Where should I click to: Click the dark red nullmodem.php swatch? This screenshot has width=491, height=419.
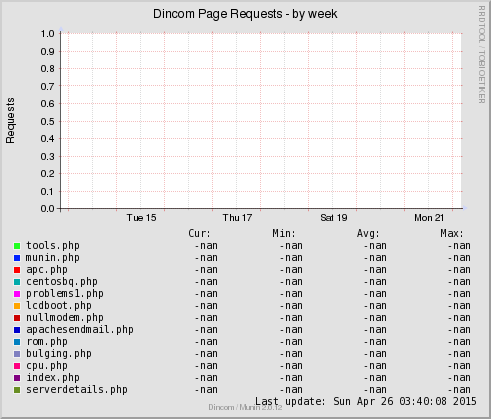pyautogui.click(x=17, y=318)
